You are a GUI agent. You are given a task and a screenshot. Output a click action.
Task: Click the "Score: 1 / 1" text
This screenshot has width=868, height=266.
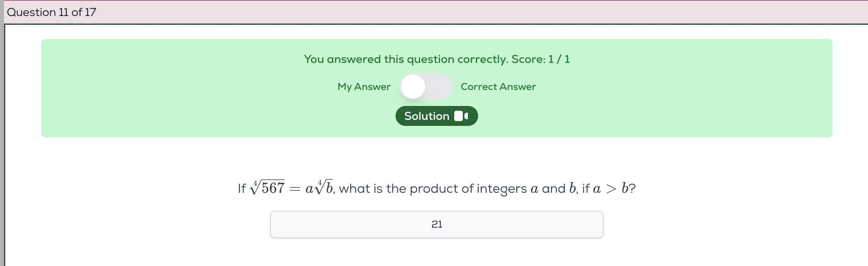coord(540,59)
